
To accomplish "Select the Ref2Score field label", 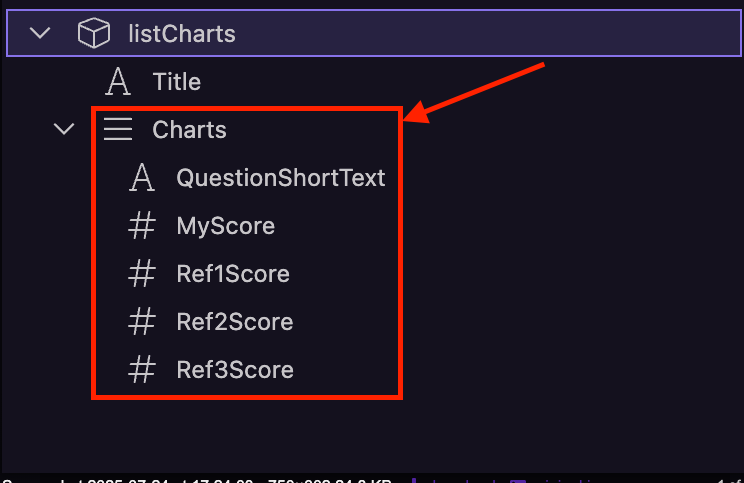I will [235, 322].
